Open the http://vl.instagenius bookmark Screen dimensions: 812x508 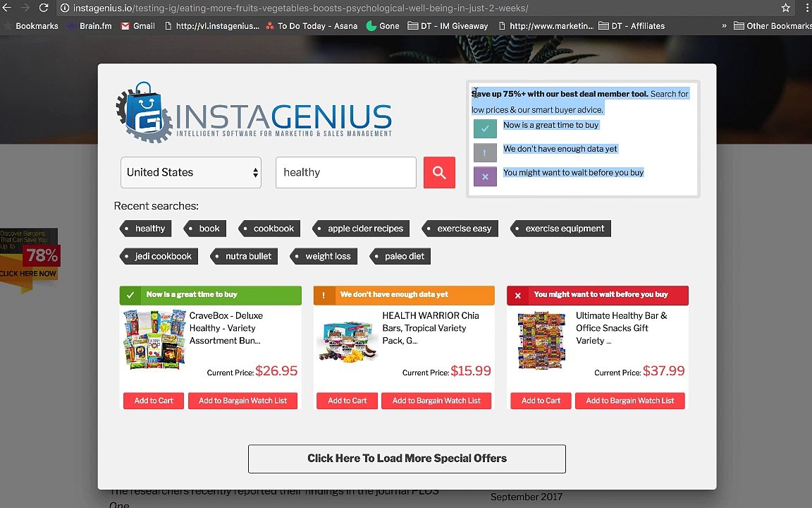(211, 26)
